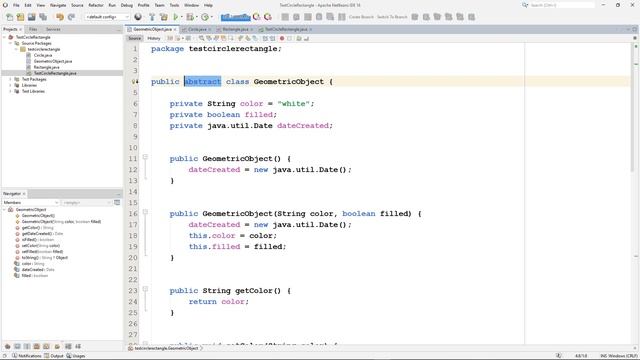Toggle show inner classes filter in Navigator
The height and width of the screenshot is (360, 640).
tap(47, 347)
